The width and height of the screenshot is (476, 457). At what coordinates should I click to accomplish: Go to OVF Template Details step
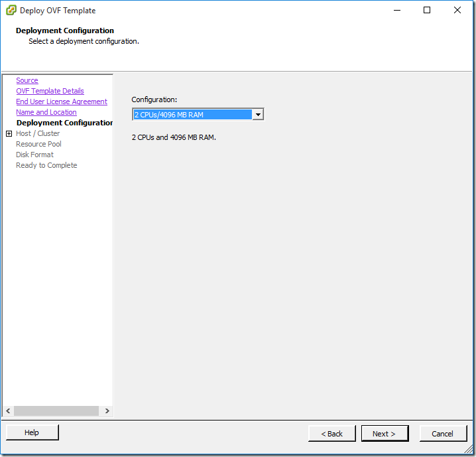tap(50, 91)
